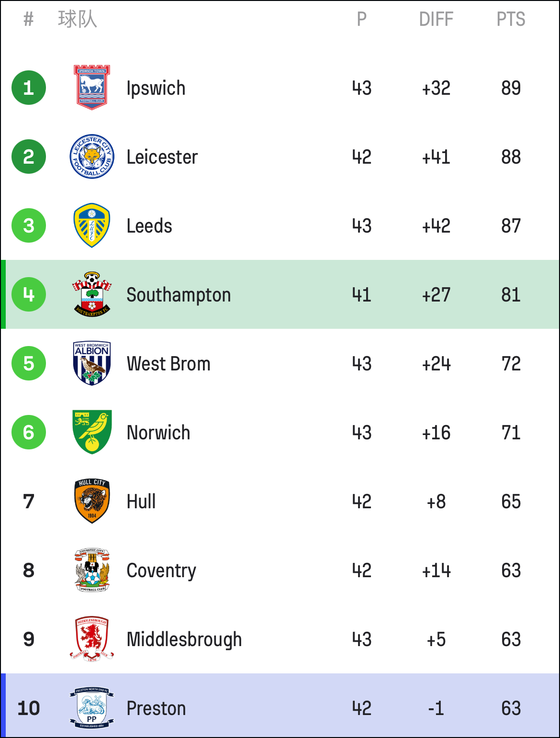Screen dimensions: 560x738
Task: Click the Southampton FC club crest
Action: pos(92,294)
